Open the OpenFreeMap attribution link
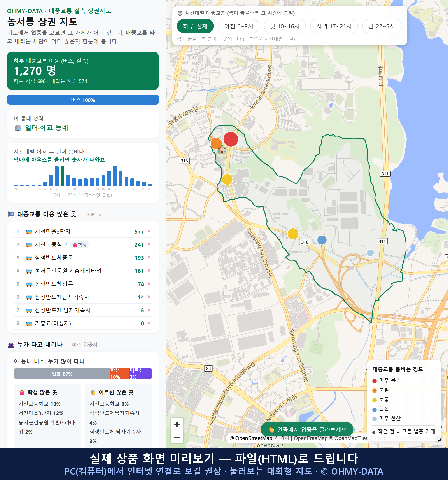Viewport: 448px width, 480px height. tap(311, 438)
